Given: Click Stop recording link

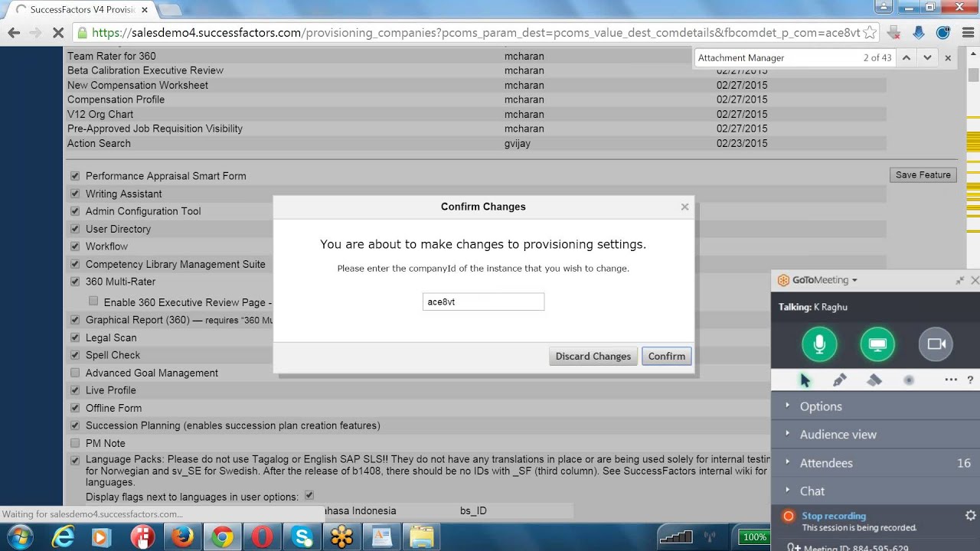Looking at the screenshot, I should coord(834,516).
